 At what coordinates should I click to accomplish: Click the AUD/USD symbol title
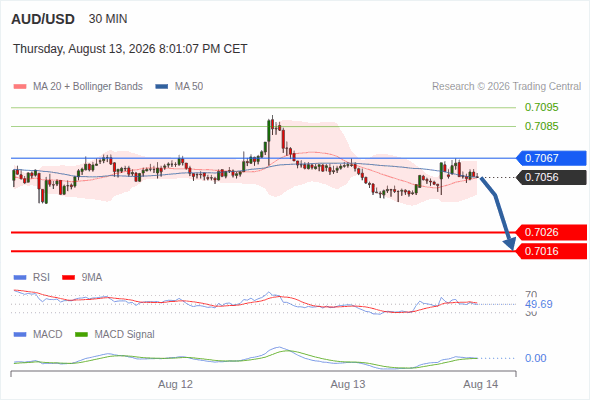[x=43, y=19]
